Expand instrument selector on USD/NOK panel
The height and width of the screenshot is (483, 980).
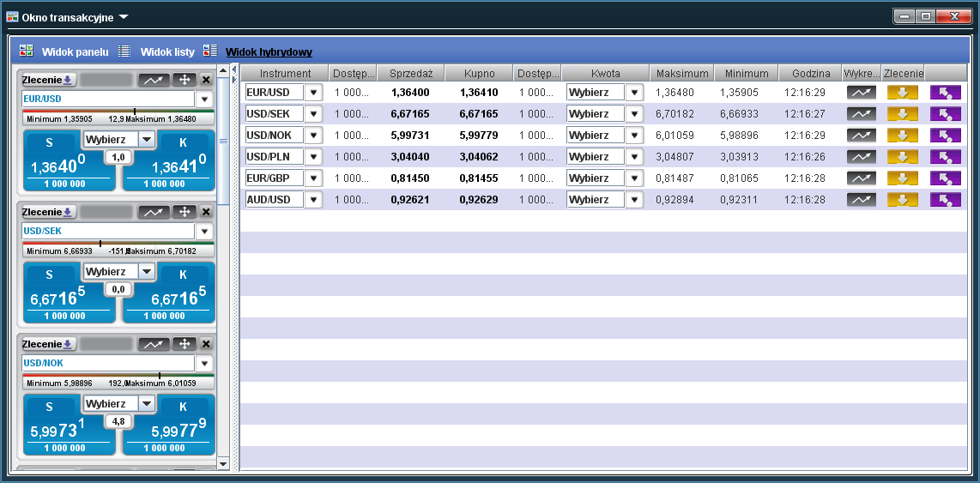[x=204, y=364]
